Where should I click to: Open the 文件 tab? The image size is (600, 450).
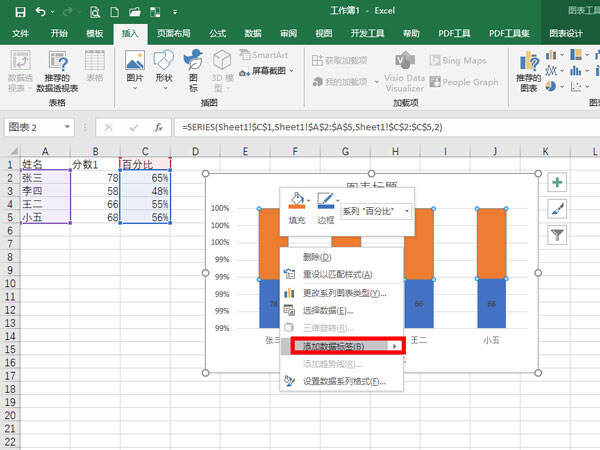pyautogui.click(x=20, y=34)
